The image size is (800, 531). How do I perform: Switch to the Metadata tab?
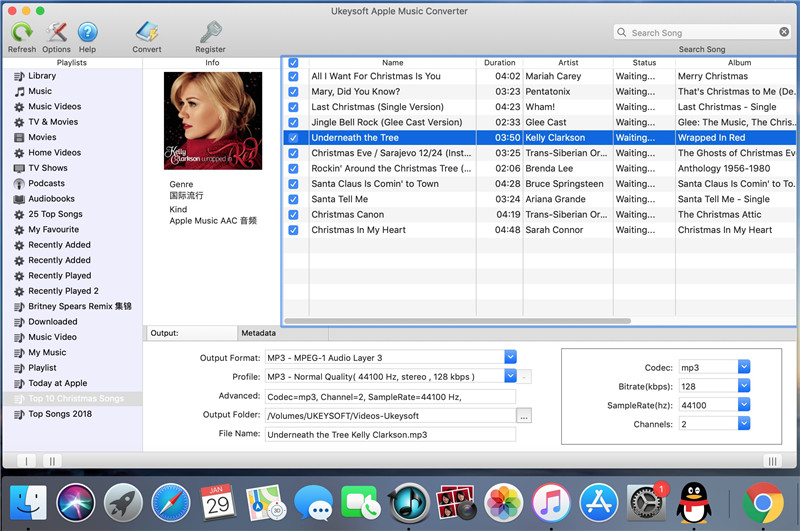(x=283, y=333)
